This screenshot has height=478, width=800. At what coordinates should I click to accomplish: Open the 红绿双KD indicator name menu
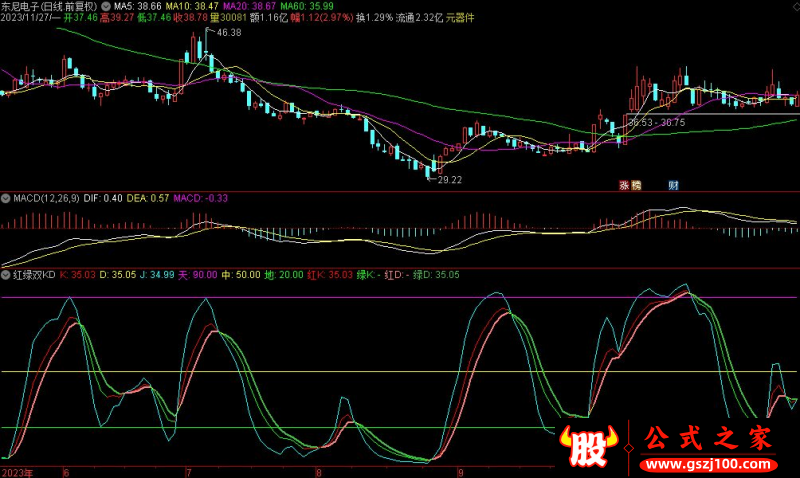pos(36,273)
